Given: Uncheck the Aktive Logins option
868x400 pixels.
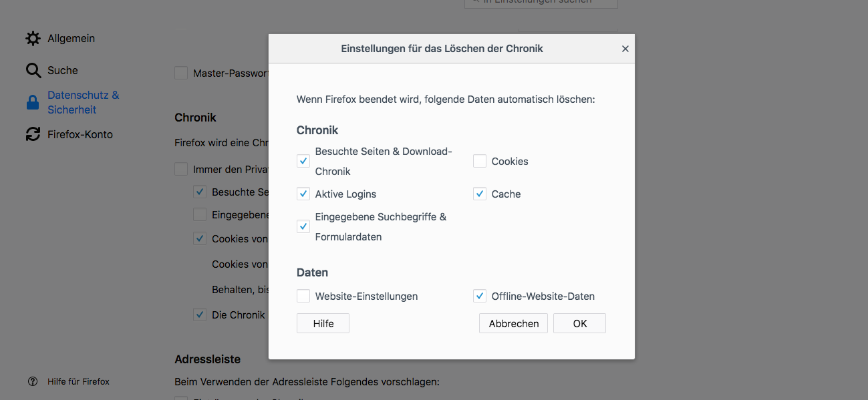Looking at the screenshot, I should [303, 194].
